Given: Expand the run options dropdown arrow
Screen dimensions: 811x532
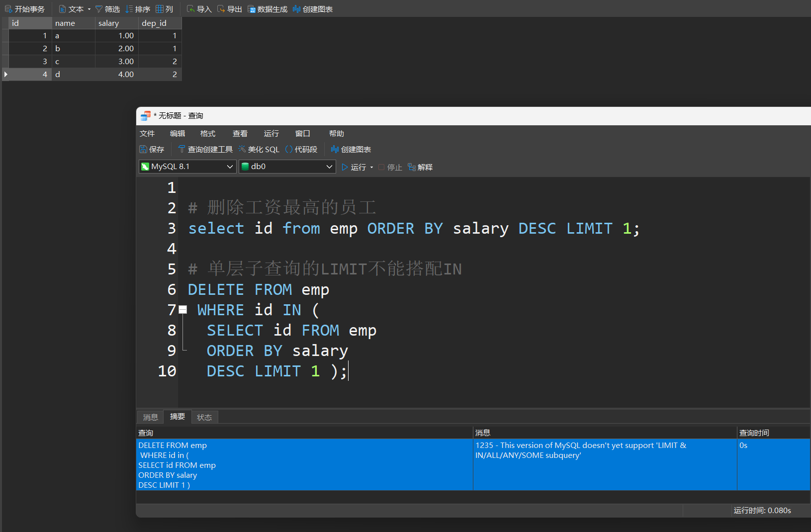Looking at the screenshot, I should 371,167.
